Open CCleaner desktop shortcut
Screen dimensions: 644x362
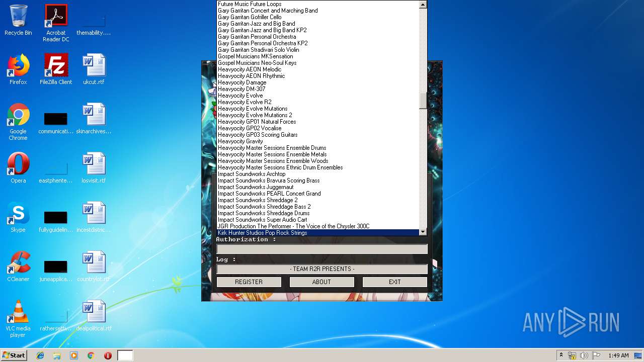(x=18, y=266)
